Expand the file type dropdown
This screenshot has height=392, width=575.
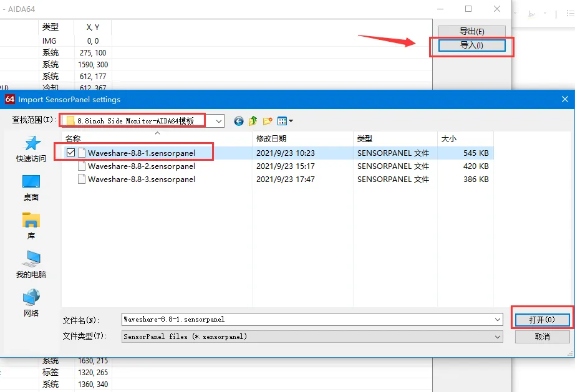pos(497,337)
